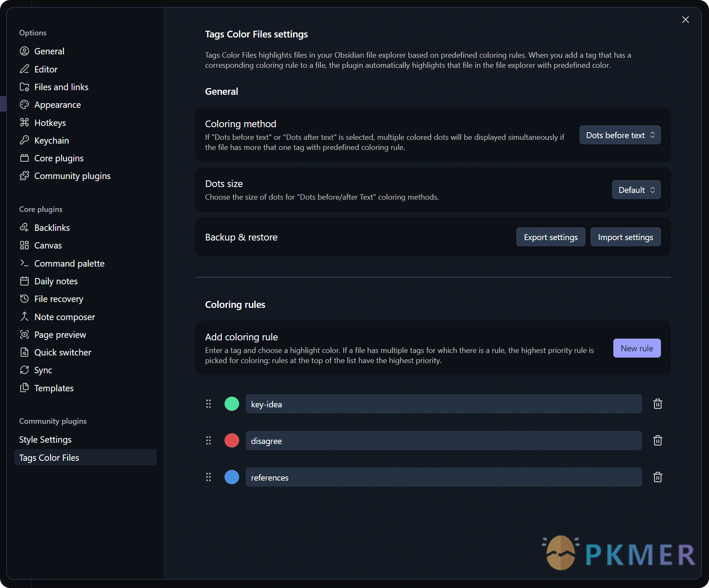Delete the disagree coloring rule
Viewport: 709px width, 588px height.
(658, 441)
